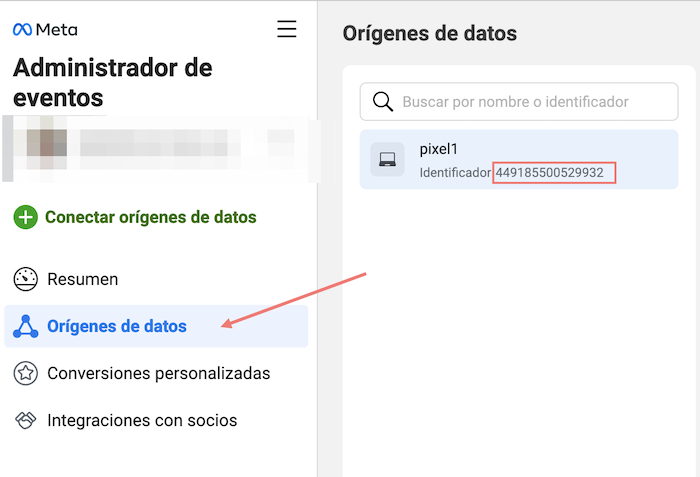700x477 pixels.
Task: Click the Conversiones personalizadas star icon
Action: coord(25,373)
